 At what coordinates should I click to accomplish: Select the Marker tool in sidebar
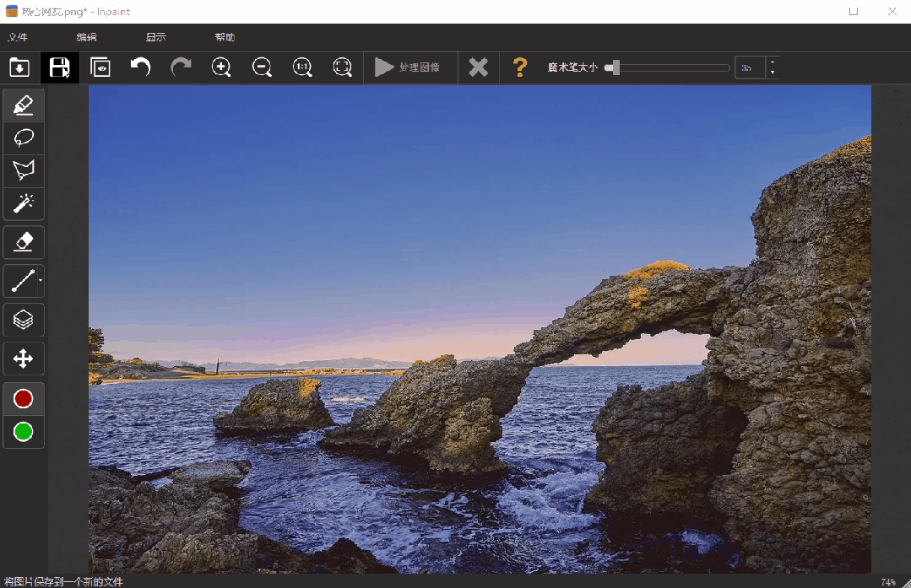24,105
